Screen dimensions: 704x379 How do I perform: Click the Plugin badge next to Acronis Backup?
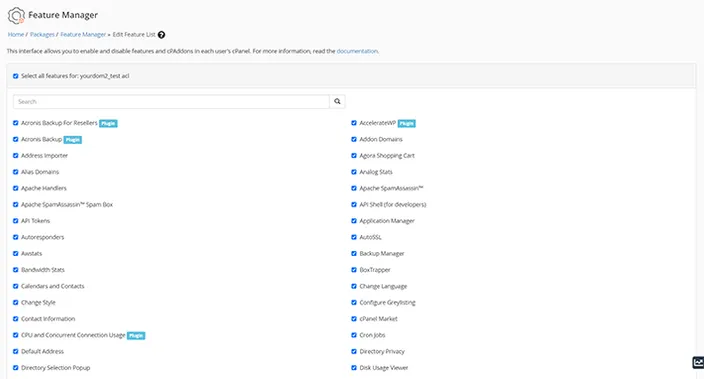[73, 140]
